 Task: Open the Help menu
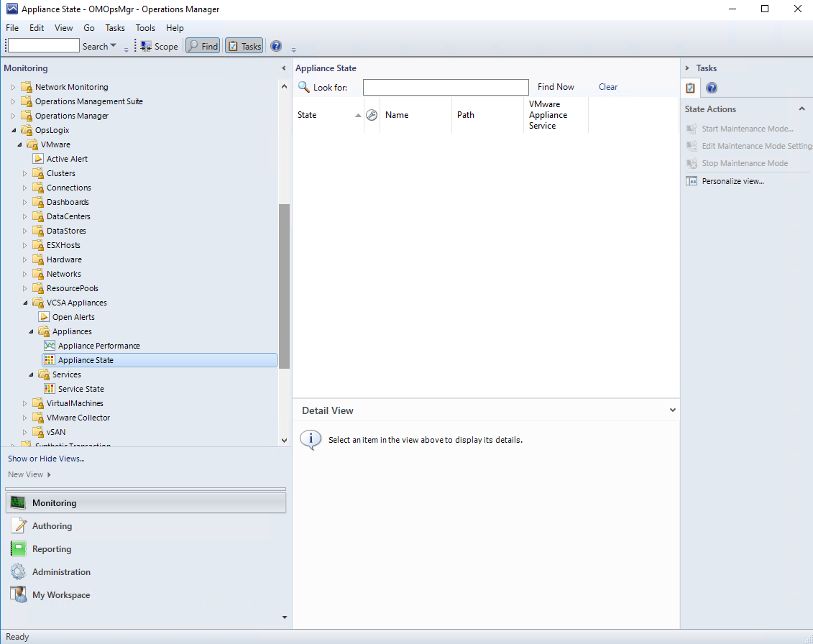(175, 28)
